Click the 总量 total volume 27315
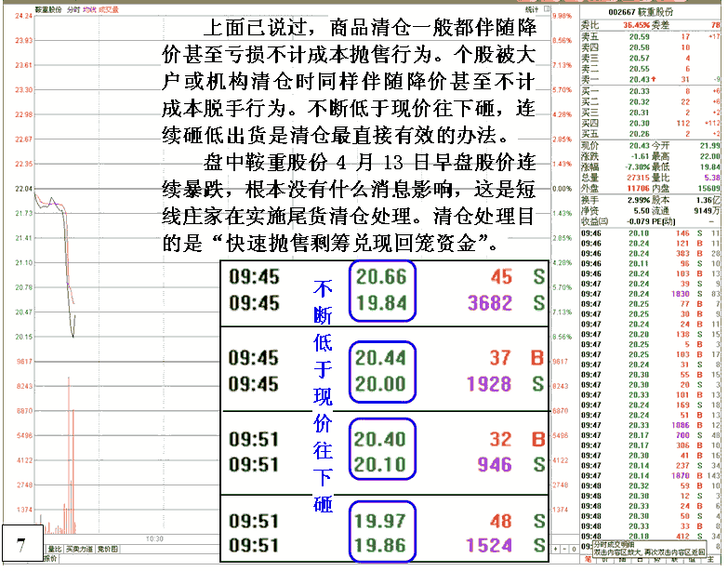The image size is (728, 571). [639, 178]
